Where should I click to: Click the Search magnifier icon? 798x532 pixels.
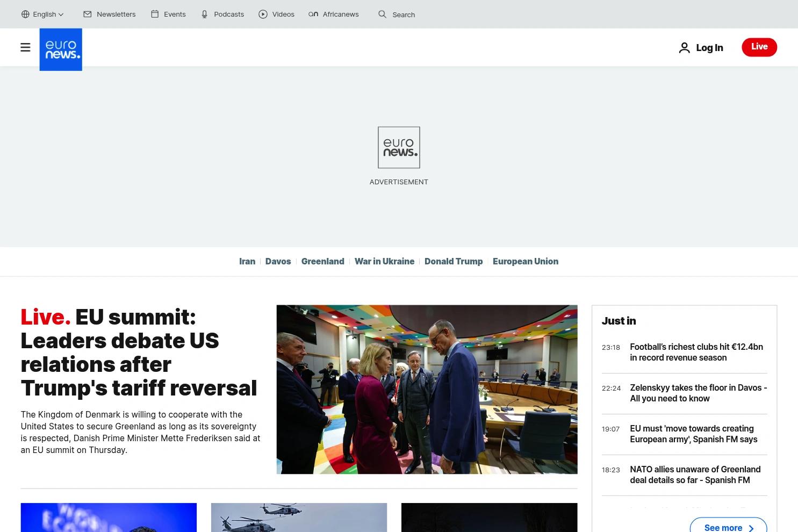pos(382,14)
